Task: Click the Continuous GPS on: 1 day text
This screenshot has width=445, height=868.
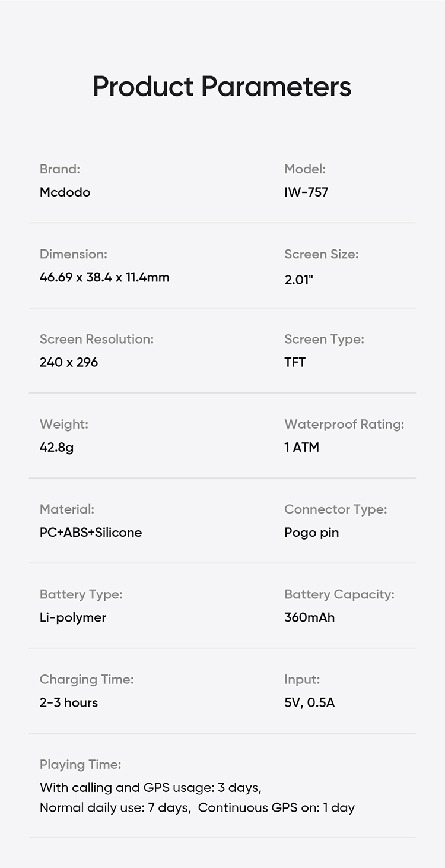Action: tap(276, 808)
